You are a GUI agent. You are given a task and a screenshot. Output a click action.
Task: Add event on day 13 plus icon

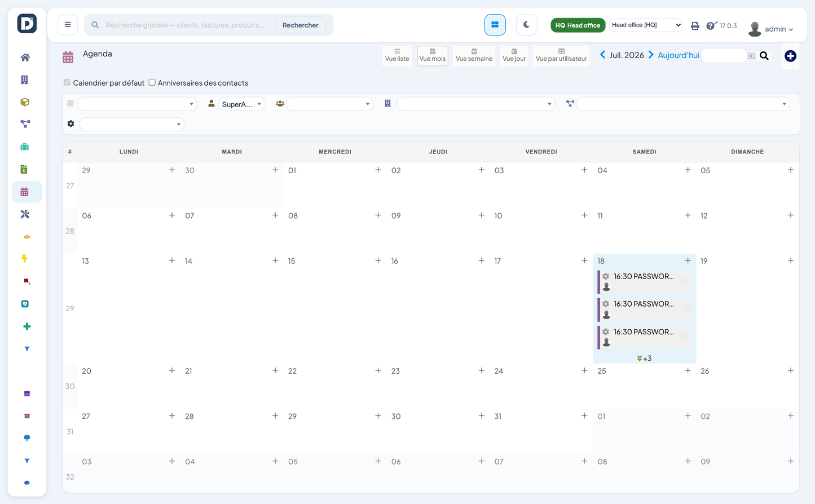pyautogui.click(x=172, y=260)
